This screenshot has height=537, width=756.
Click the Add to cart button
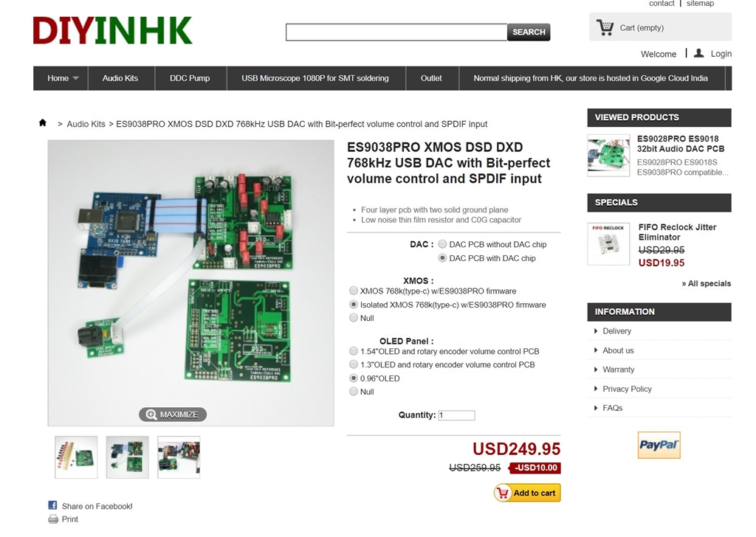tap(527, 493)
